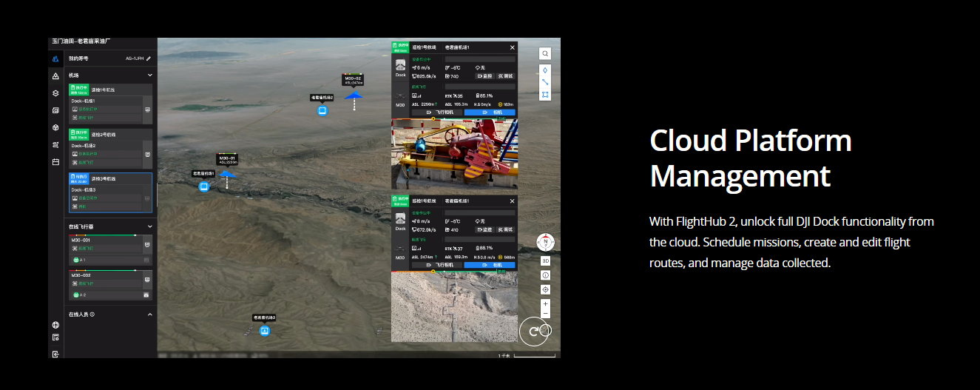Switch to 飞行相机 in lower panel

coord(437,264)
